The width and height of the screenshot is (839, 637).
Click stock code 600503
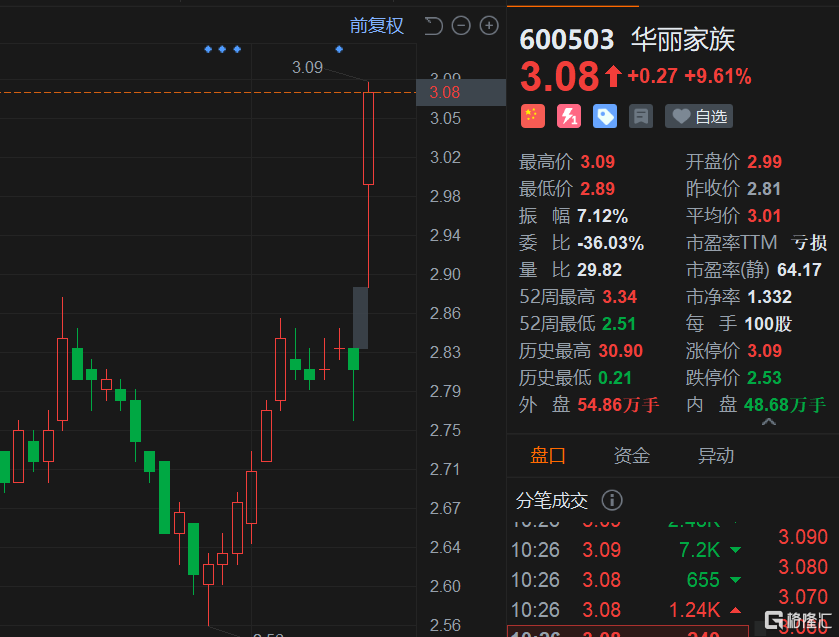click(567, 40)
